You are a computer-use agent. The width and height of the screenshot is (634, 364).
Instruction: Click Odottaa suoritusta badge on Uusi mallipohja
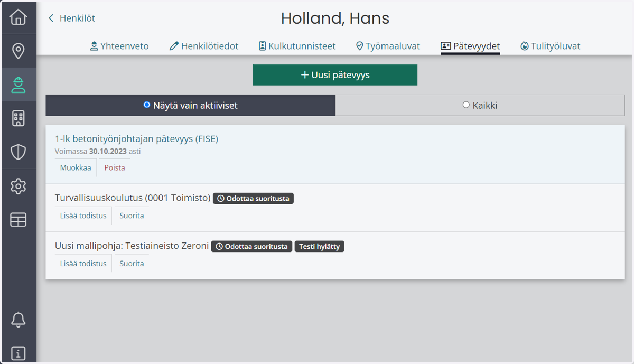[x=251, y=246]
